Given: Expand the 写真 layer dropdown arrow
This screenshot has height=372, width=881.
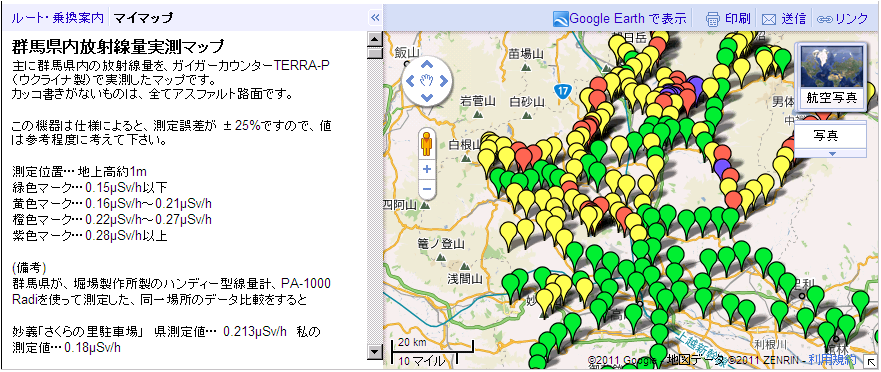Looking at the screenshot, I should click(832, 153).
